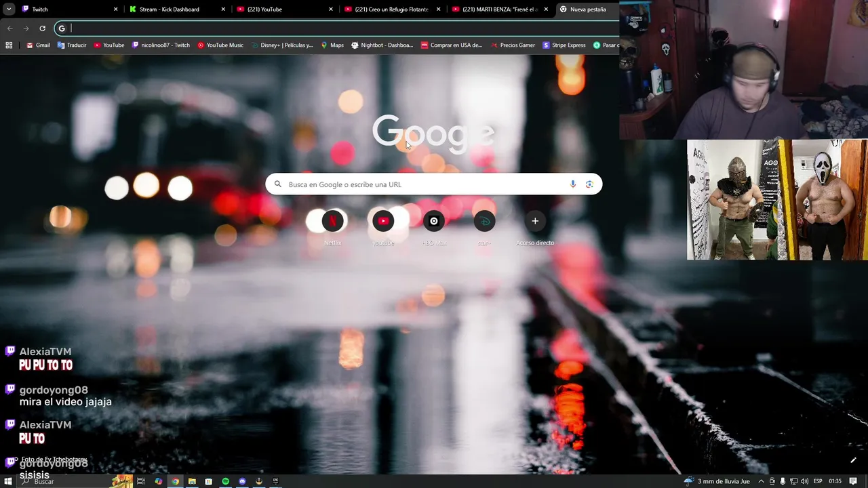
Task: Reload the page with the refresh icon
Action: point(42,28)
